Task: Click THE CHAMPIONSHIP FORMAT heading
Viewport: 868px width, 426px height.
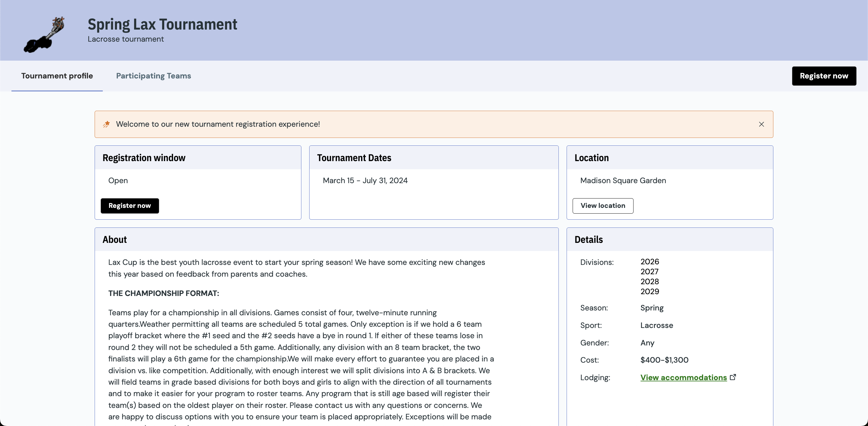Action: (163, 293)
